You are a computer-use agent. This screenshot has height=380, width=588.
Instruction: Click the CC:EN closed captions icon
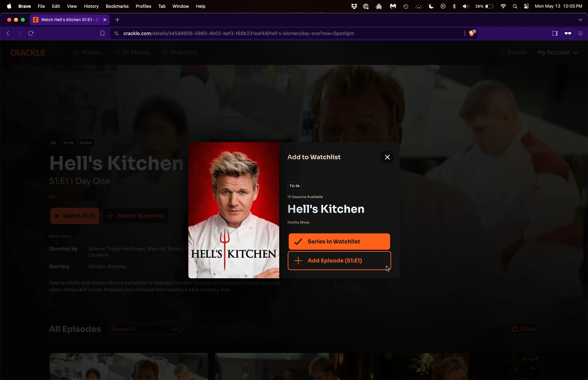[86, 143]
